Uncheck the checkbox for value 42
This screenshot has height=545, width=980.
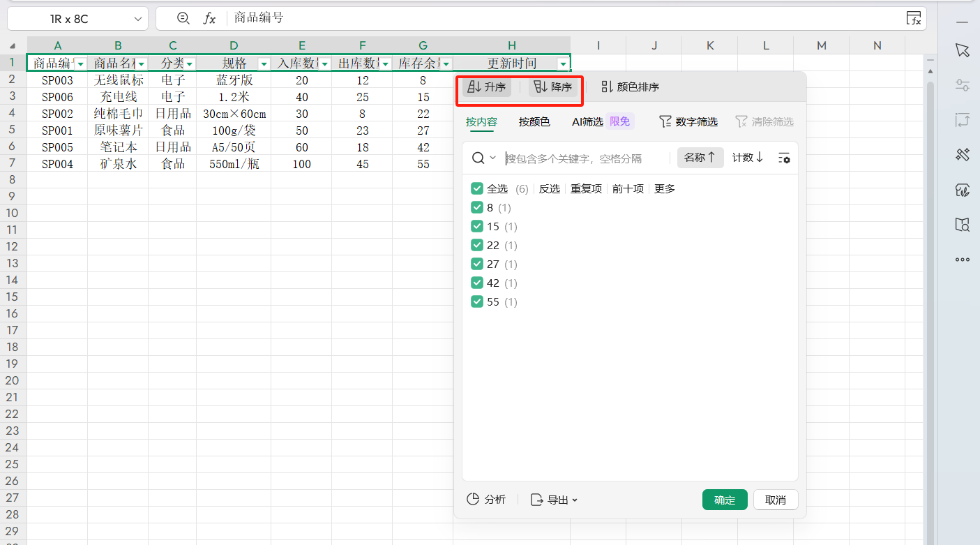(x=477, y=283)
